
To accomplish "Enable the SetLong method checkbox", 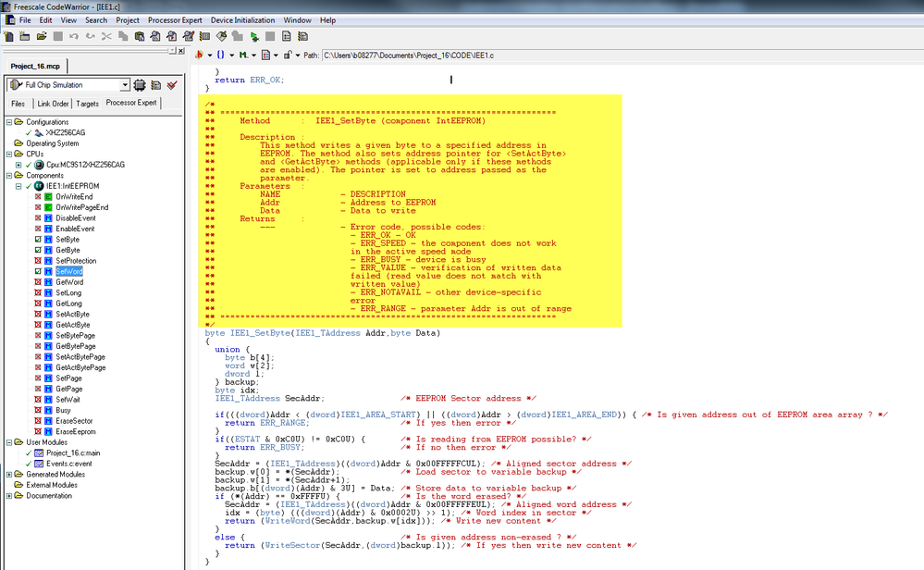I will pyautogui.click(x=38, y=292).
